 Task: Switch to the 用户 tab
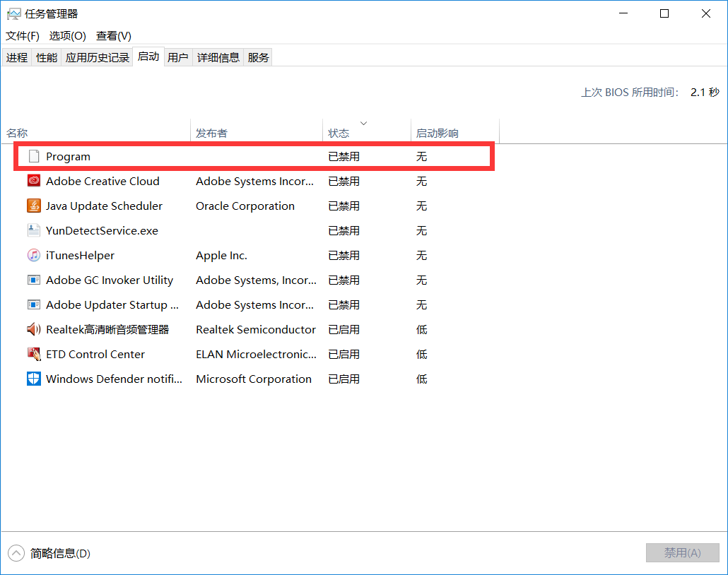click(x=178, y=57)
